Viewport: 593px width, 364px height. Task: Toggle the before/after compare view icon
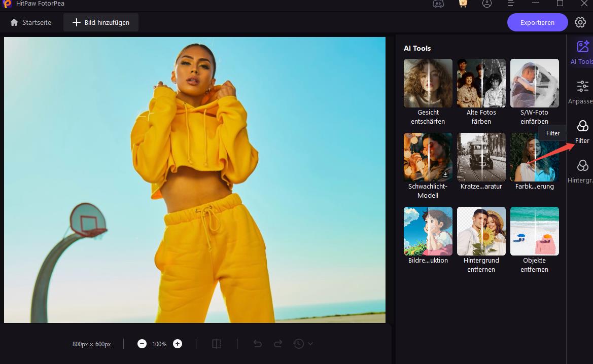[217, 344]
